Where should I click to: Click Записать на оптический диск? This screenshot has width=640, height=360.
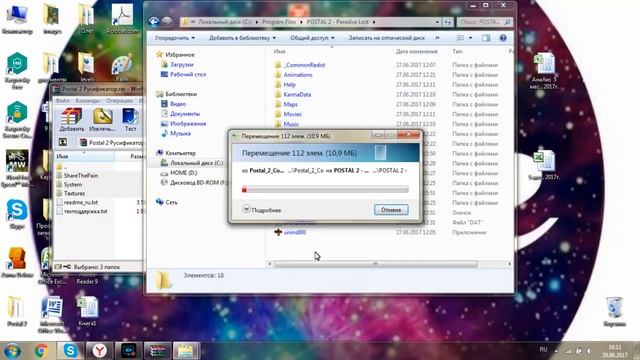coord(386,38)
